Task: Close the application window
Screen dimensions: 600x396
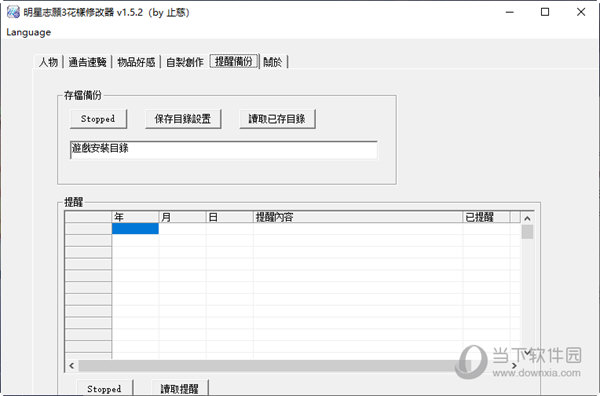Action: 581,12
